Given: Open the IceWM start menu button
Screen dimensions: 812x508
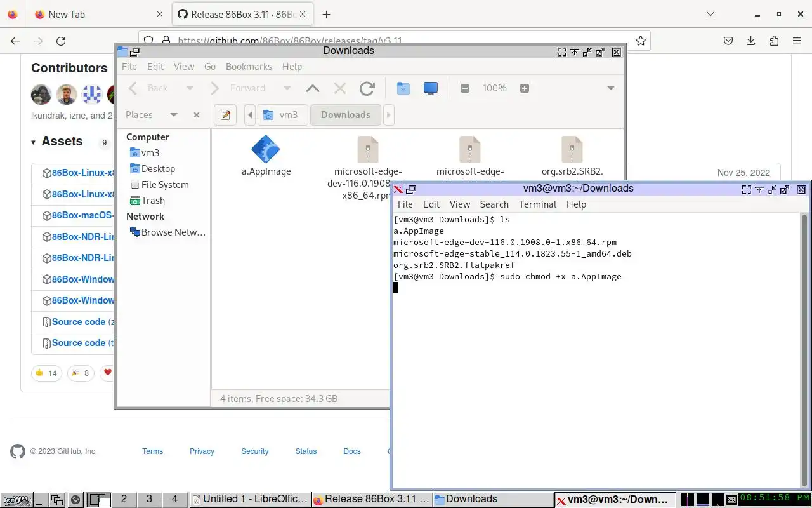Looking at the screenshot, I should coord(16,500).
